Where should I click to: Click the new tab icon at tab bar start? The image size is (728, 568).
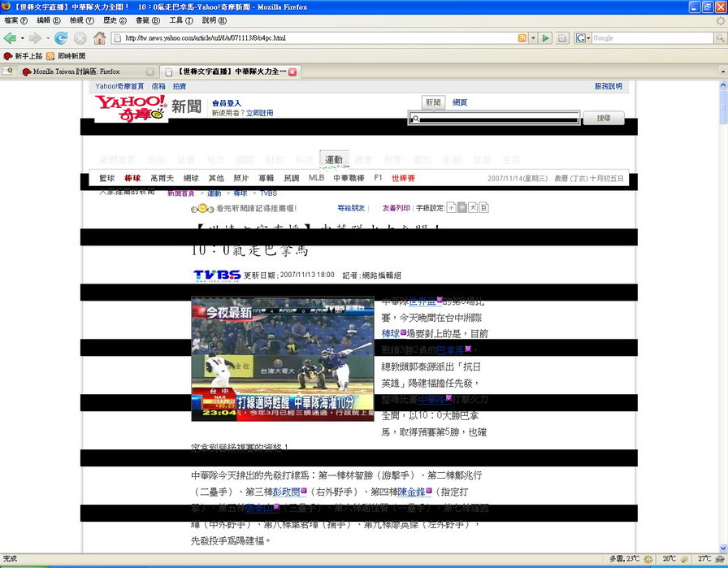tap(7, 71)
